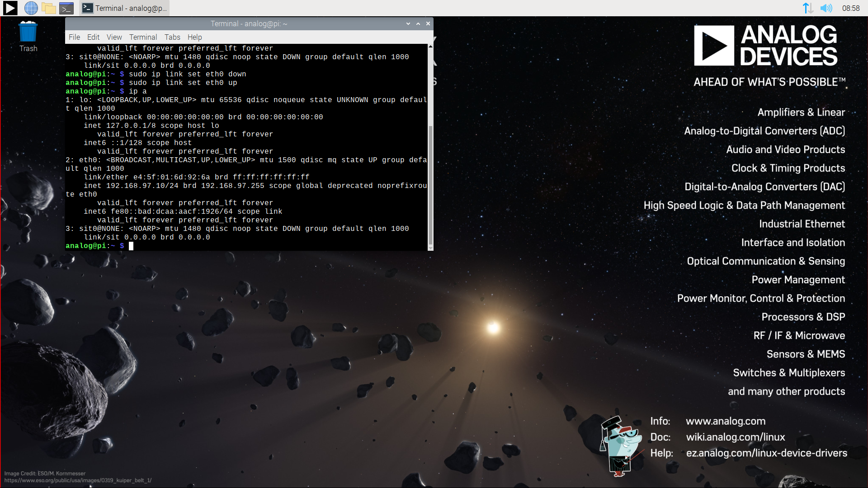Open the volume speaker icon
Viewport: 868px width, 488px height.
tap(826, 8)
